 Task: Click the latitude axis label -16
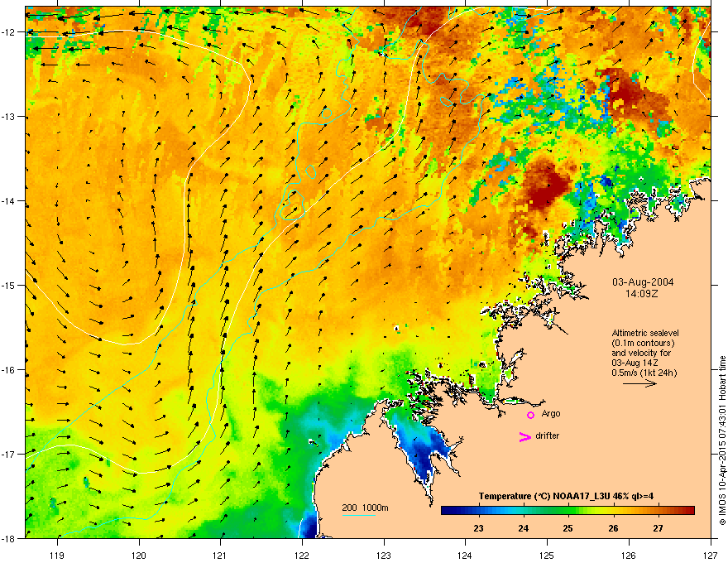click(8, 370)
